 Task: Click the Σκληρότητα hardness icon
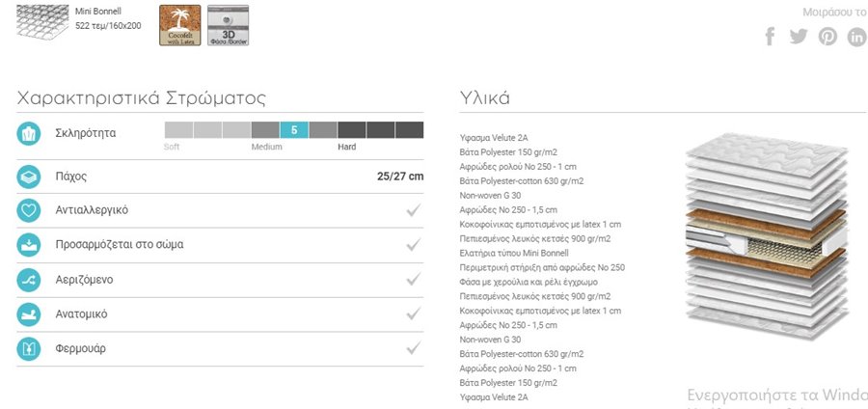pyautogui.click(x=28, y=133)
